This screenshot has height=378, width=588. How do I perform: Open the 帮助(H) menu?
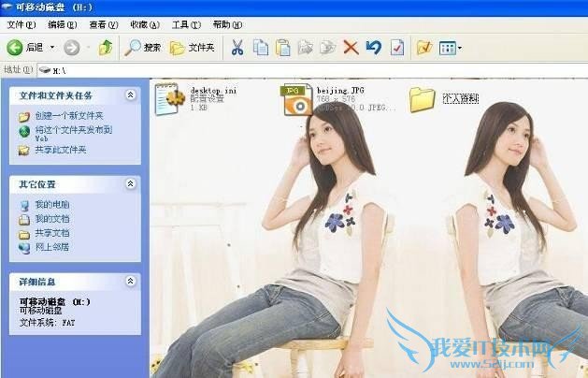[x=227, y=24]
